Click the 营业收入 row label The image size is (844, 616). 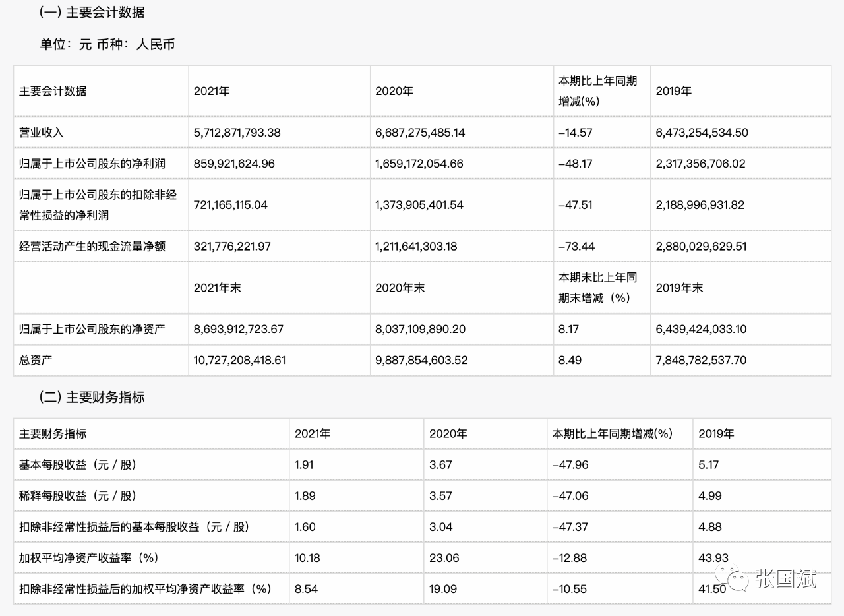pyautogui.click(x=42, y=132)
